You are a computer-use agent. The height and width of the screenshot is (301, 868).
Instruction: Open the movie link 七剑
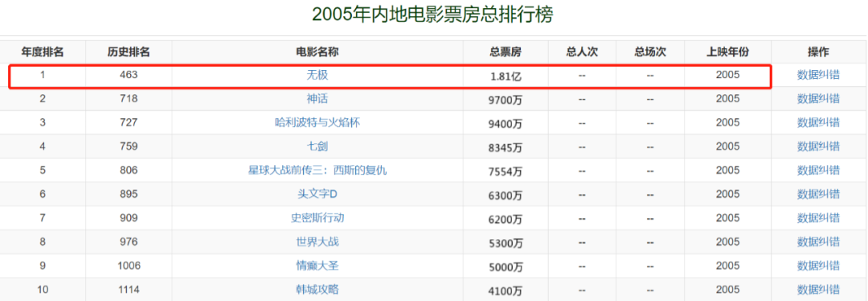[317, 146]
